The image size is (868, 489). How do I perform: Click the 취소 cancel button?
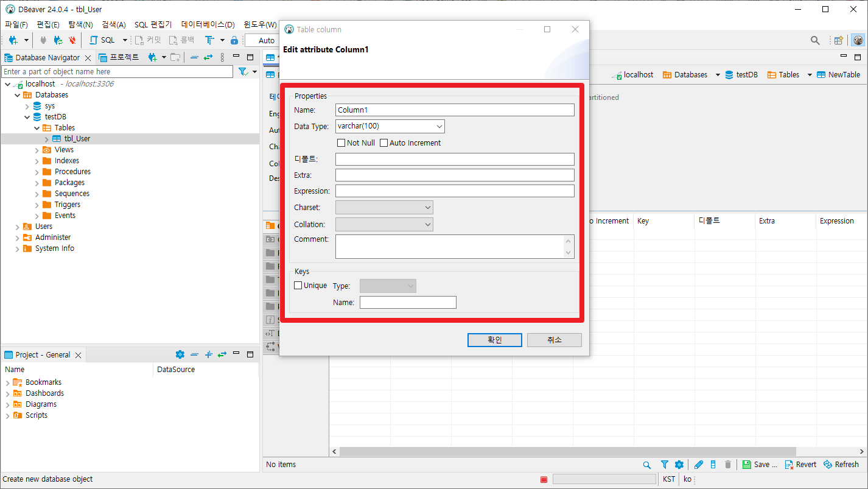click(x=555, y=340)
